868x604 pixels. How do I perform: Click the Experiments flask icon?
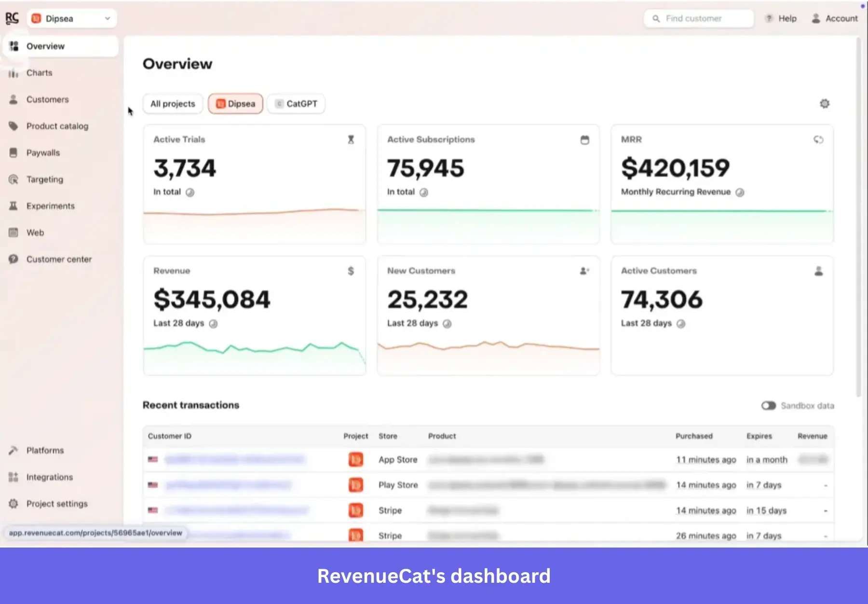pos(14,206)
